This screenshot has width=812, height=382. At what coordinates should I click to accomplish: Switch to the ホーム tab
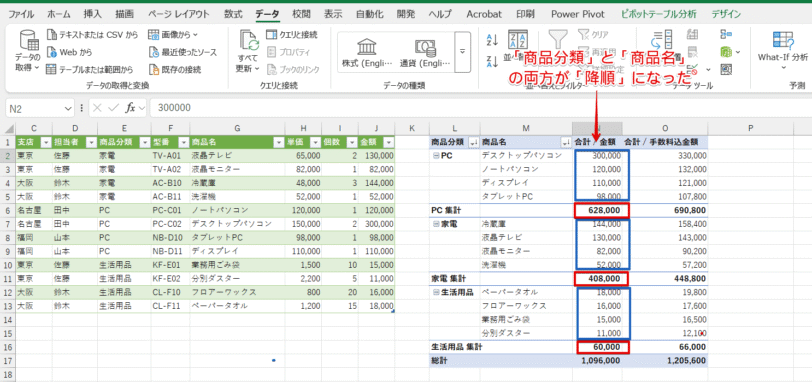(x=59, y=14)
